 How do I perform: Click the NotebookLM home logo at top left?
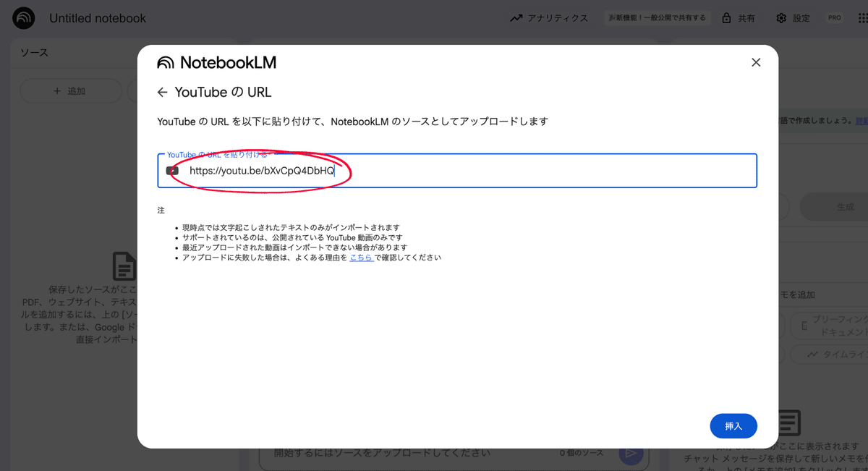(x=24, y=18)
